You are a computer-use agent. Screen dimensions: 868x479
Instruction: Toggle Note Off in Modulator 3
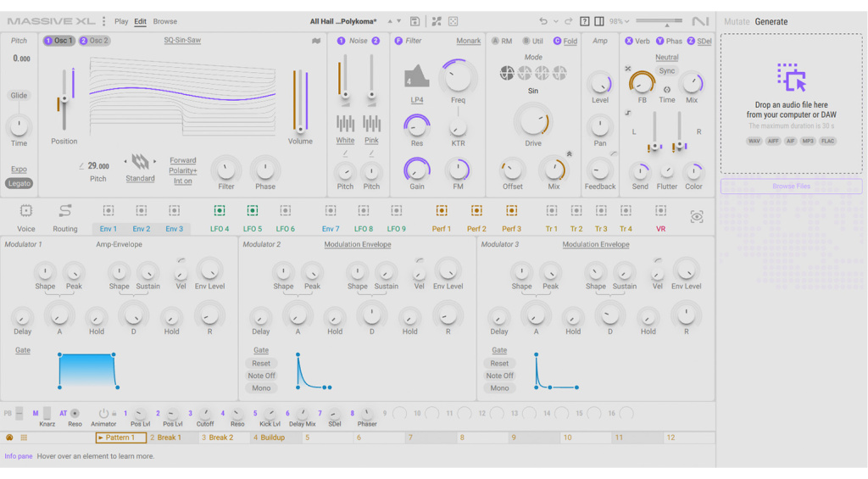click(499, 376)
